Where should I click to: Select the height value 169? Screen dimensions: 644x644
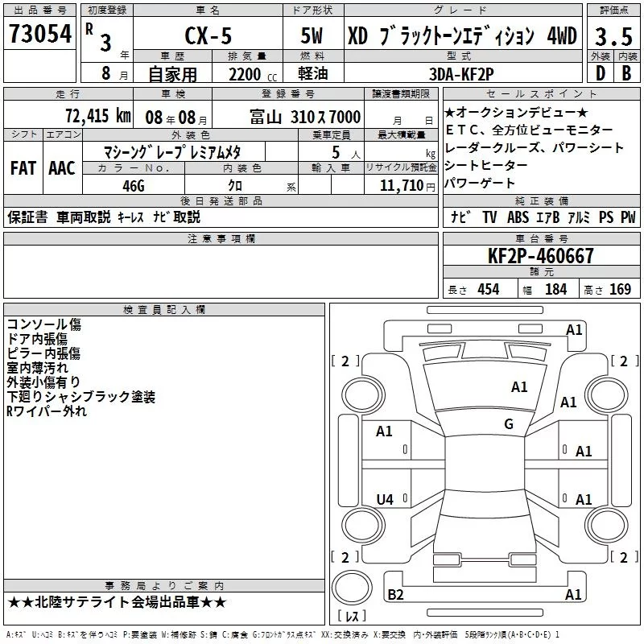click(620, 290)
